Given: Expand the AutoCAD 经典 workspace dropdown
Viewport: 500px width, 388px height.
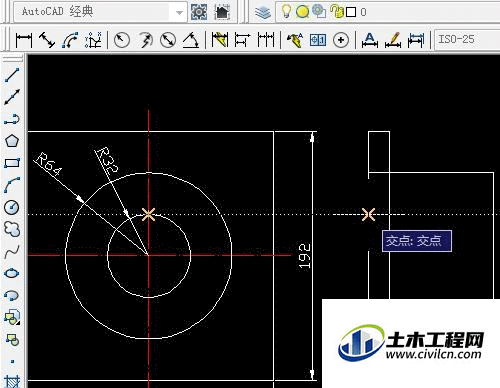Looking at the screenshot, I should (x=179, y=12).
